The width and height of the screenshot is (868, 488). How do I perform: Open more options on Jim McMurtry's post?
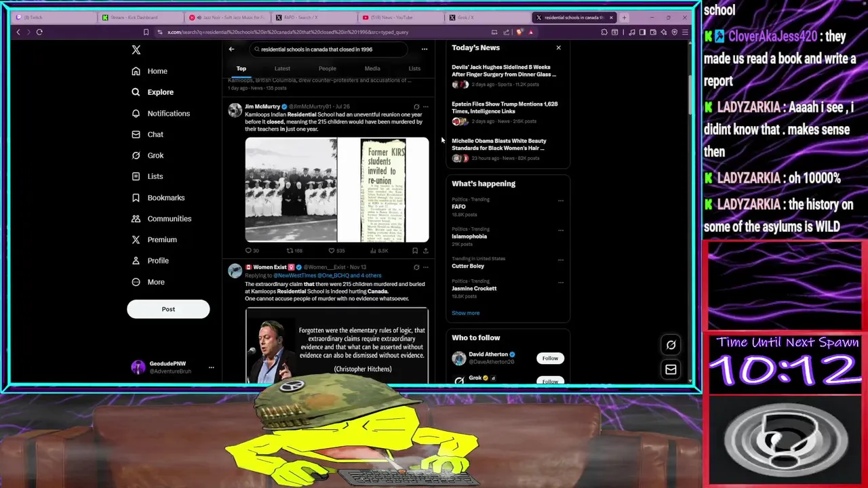tap(426, 106)
